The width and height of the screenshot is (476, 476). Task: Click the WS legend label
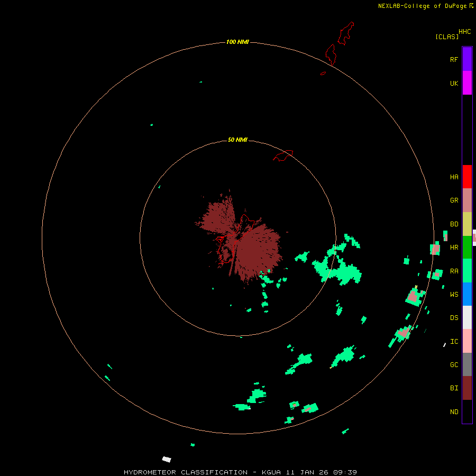click(x=454, y=295)
